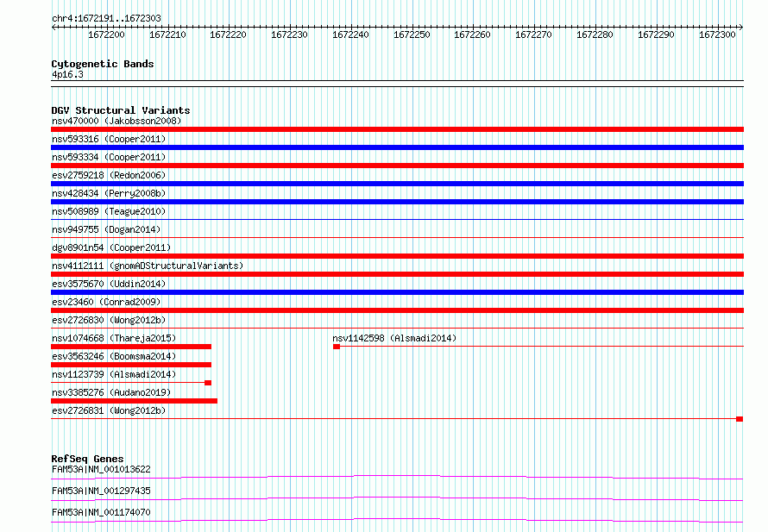Open variant nsv3385276 (Audano2019) label
This screenshot has width=768, height=532.
coord(111,392)
